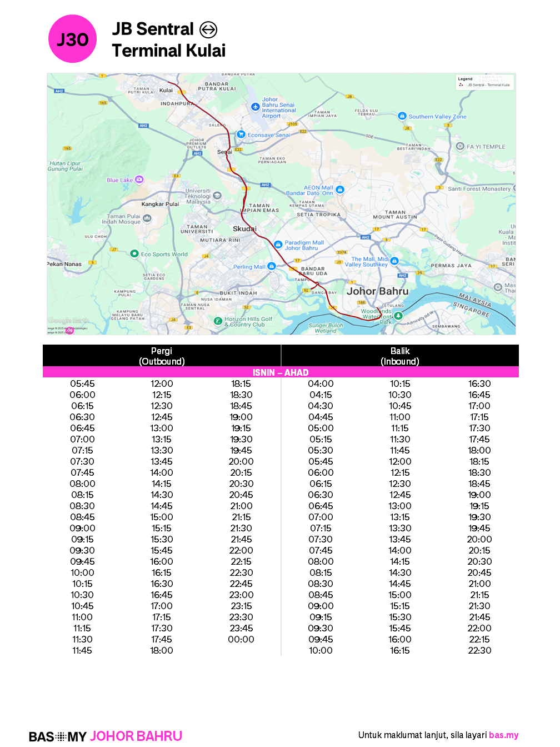Click The Mall, Mid Valley Southkey marker
Screen dimensions: 560x747
394,261
